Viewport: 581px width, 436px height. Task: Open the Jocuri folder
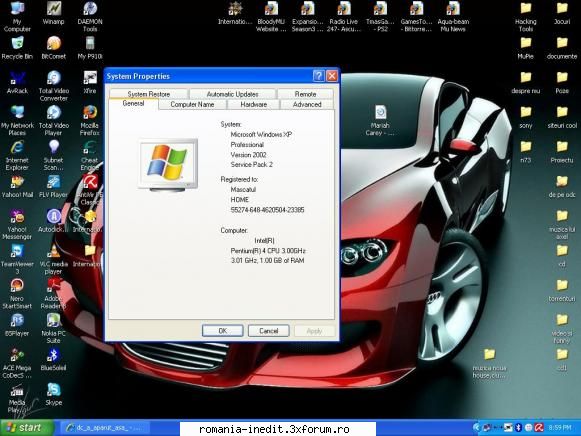(x=562, y=13)
